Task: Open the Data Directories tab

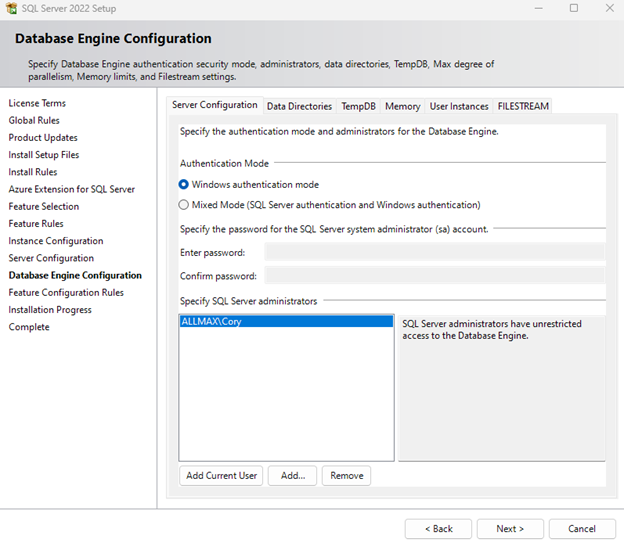Action: click(x=299, y=106)
